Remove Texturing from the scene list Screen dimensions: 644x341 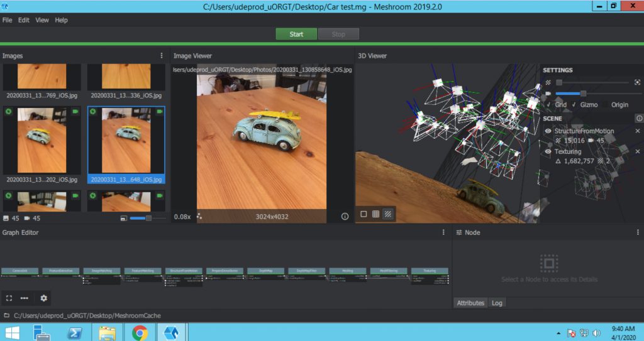(x=637, y=151)
